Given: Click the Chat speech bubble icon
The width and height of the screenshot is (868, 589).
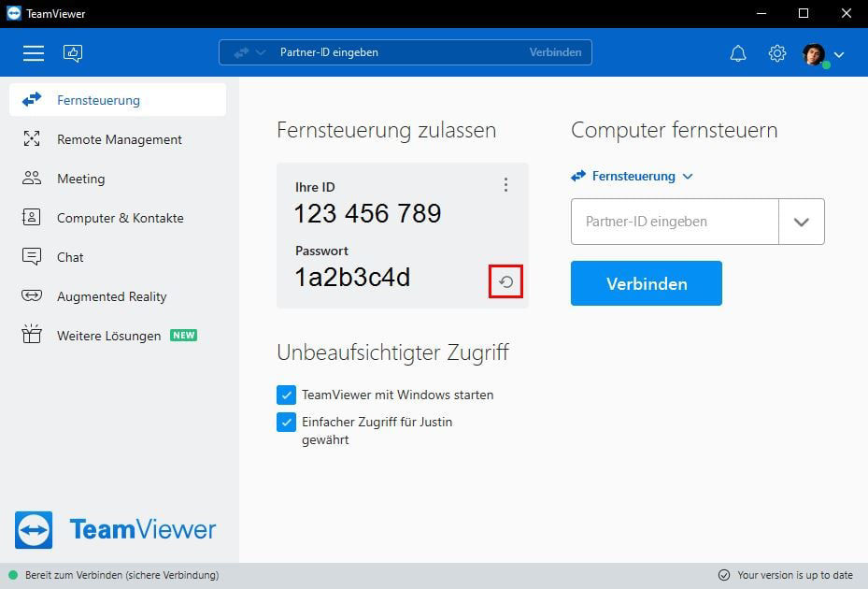Looking at the screenshot, I should (x=32, y=256).
